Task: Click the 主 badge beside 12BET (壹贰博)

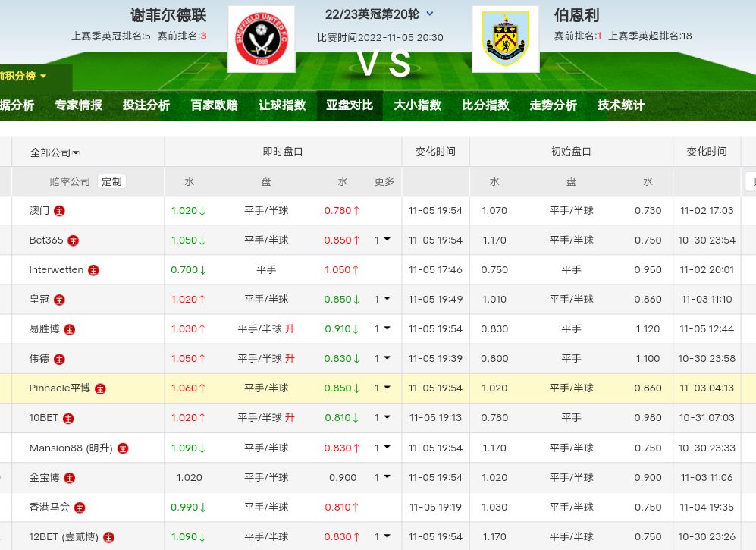Action: pos(109,537)
